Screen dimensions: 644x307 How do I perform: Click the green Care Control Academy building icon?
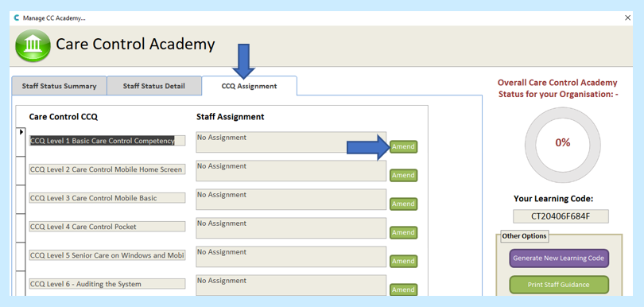click(33, 45)
